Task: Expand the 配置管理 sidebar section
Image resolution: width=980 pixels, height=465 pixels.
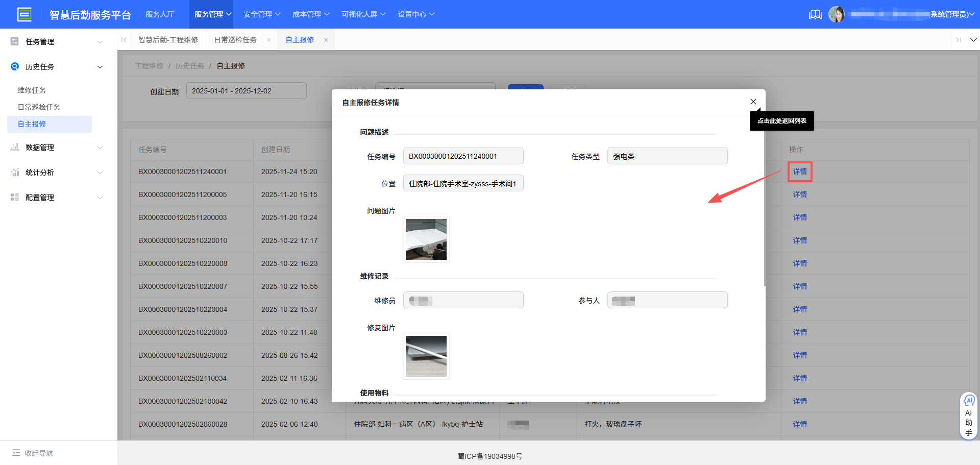Action: 100,197
